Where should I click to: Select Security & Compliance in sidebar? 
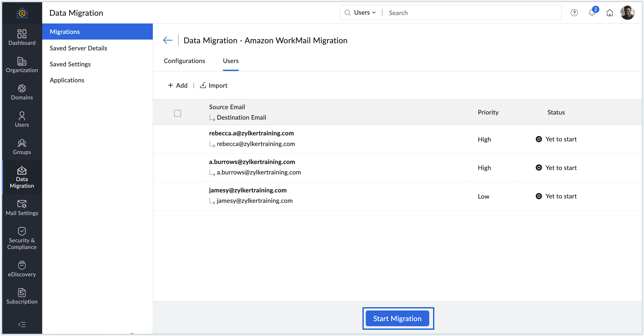tap(22, 238)
